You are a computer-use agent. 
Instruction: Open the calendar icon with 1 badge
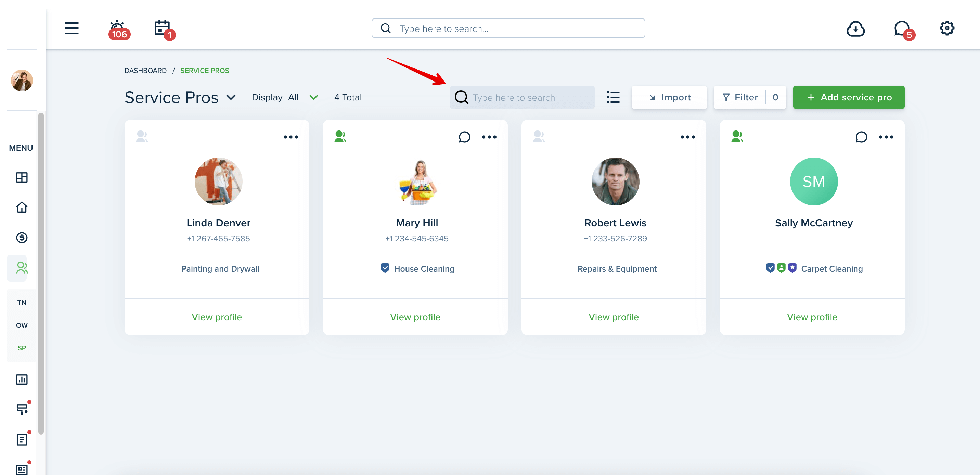[x=164, y=30]
